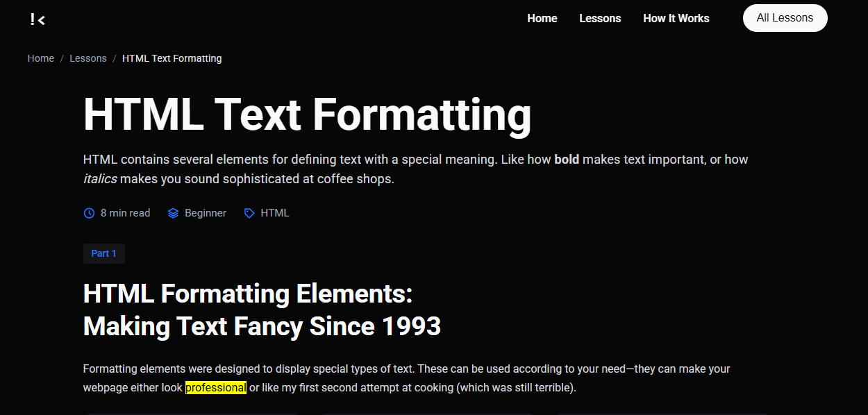Click the site logo icon
The width and height of the screenshot is (868, 415).
pos(37,19)
